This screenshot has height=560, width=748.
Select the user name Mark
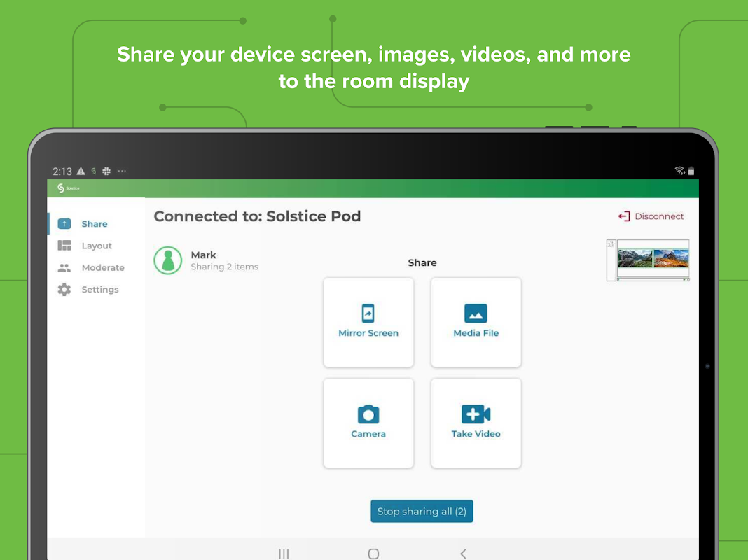point(204,255)
